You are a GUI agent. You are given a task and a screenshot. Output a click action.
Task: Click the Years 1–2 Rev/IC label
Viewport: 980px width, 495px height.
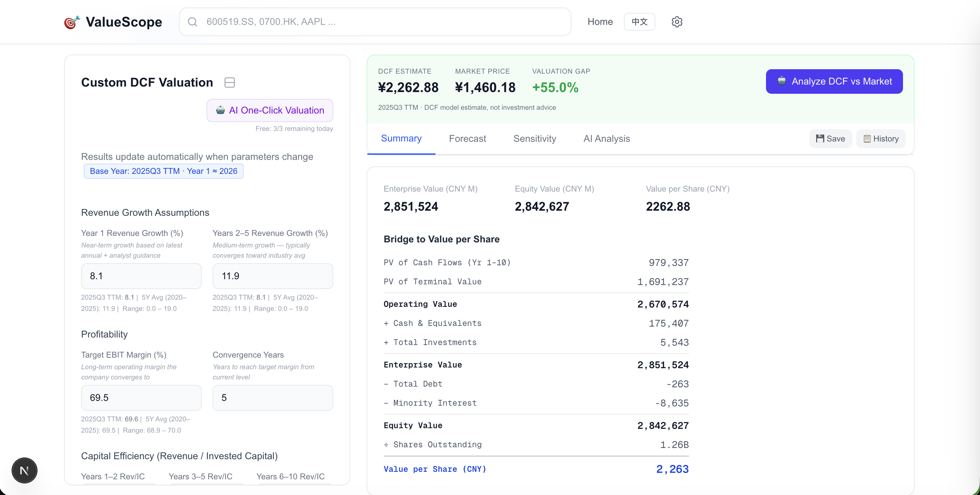pos(112,476)
